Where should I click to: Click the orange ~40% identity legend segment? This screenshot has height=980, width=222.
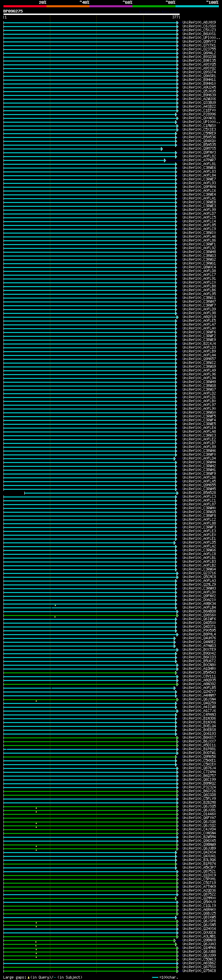[x=68, y=6]
